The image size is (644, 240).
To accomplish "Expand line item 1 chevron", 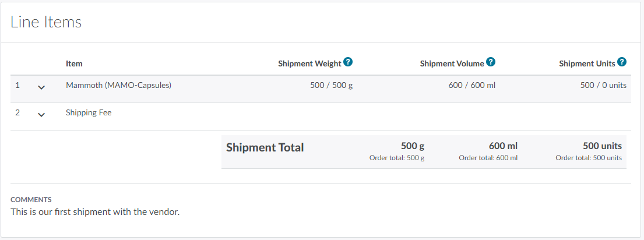I will pyautogui.click(x=41, y=87).
